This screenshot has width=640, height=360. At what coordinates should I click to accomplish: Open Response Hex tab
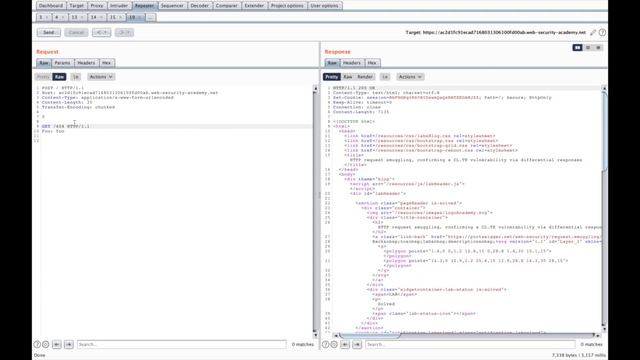pyautogui.click(x=372, y=63)
